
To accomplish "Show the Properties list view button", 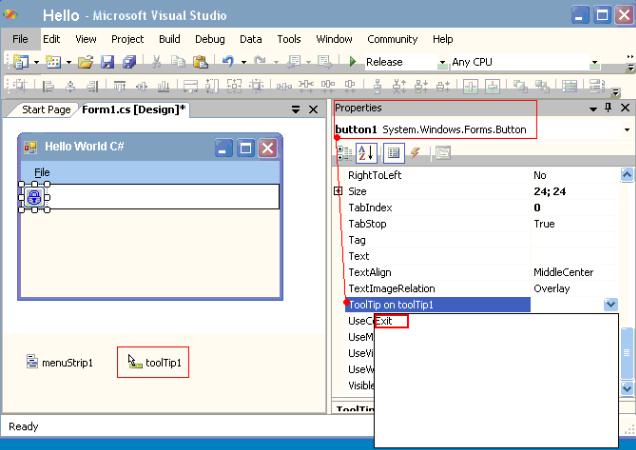I will [x=393, y=153].
